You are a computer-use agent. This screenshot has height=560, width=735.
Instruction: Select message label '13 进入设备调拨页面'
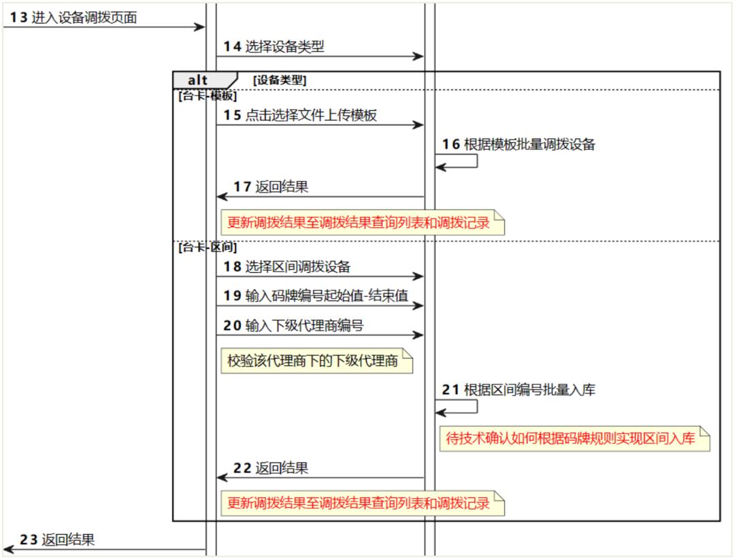73,17
